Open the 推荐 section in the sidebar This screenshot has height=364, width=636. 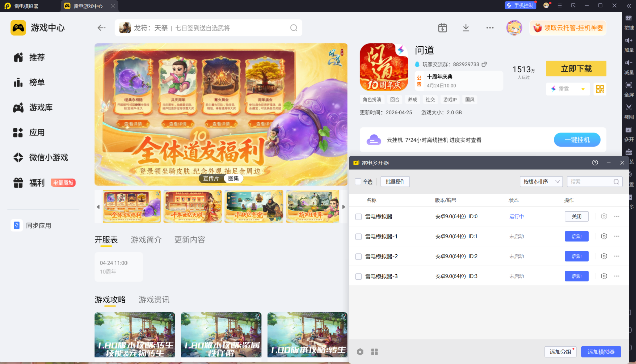coord(29,57)
